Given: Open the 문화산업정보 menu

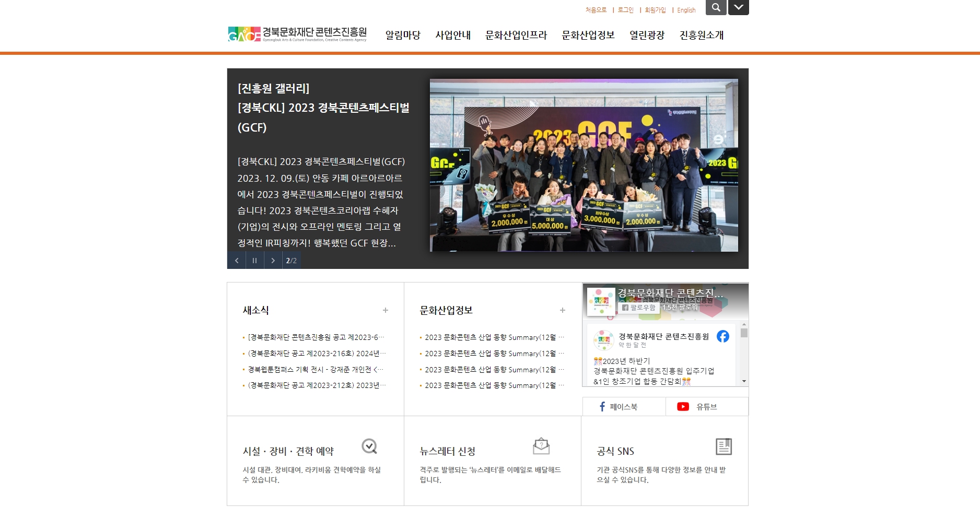Looking at the screenshot, I should 588,35.
